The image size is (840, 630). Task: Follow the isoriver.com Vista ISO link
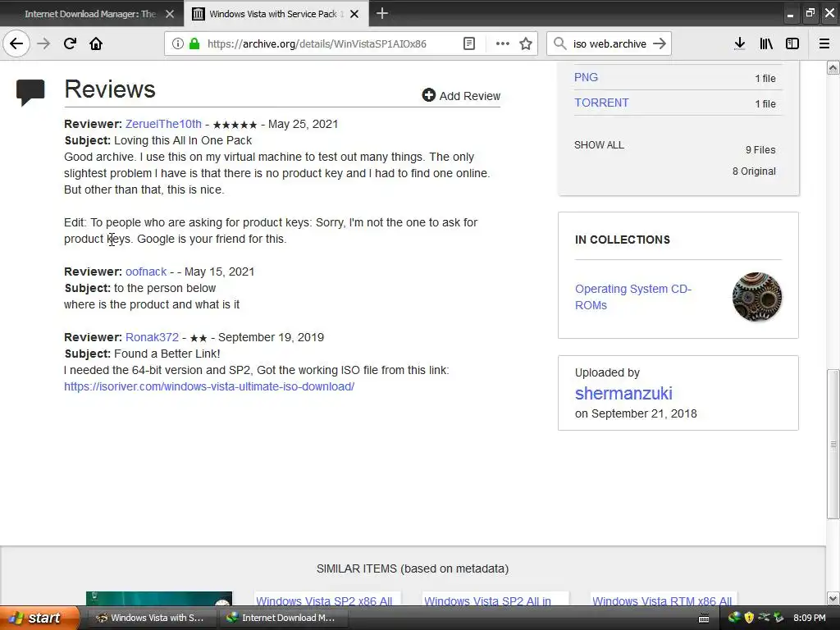(209, 386)
